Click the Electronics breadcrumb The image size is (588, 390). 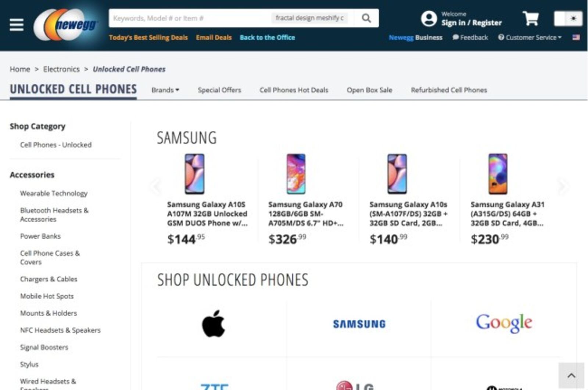point(61,69)
